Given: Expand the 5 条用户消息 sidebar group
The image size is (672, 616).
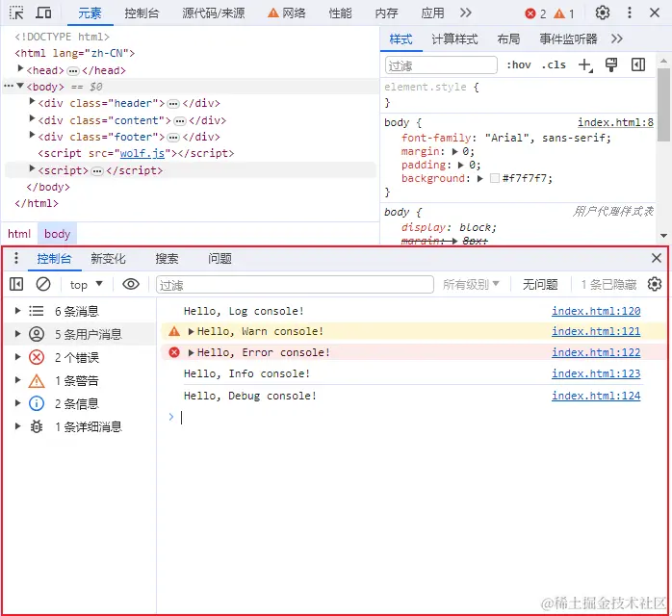Looking at the screenshot, I should 17,334.
